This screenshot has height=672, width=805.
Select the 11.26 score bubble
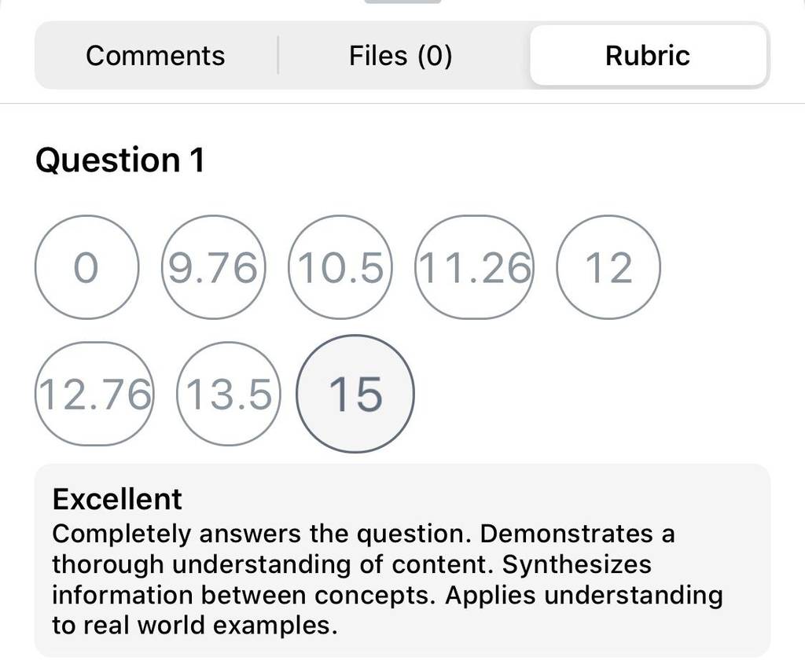(x=474, y=267)
